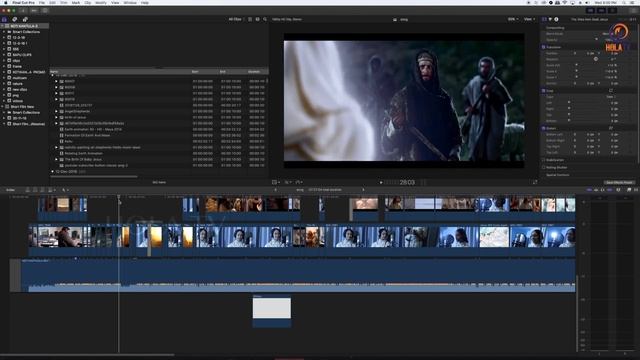Click the timeline playhead marker
The height and width of the screenshot is (360, 640).
119,197
